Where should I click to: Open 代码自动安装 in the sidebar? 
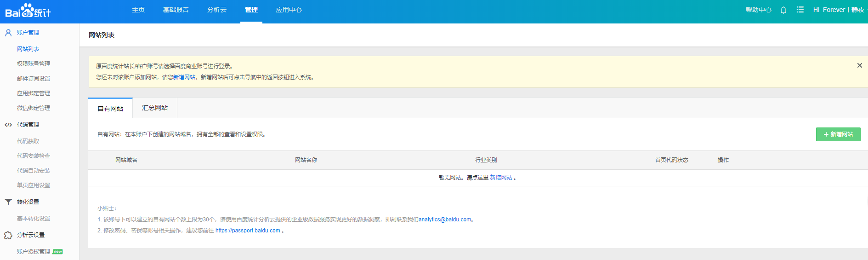pyautogui.click(x=34, y=171)
